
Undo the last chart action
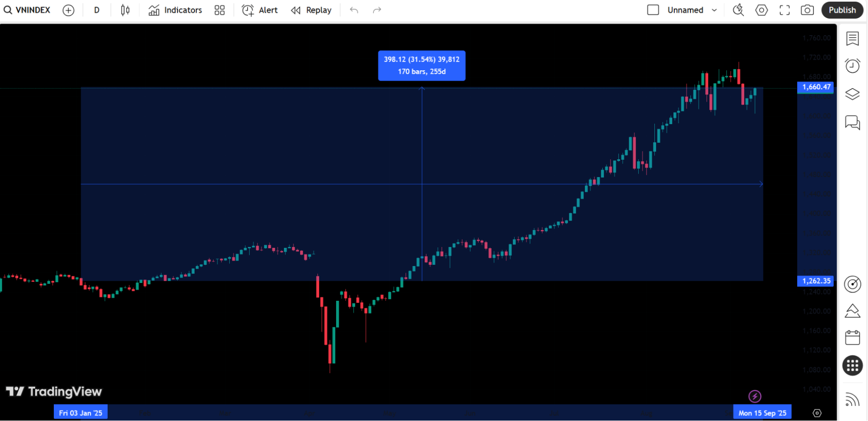point(354,10)
